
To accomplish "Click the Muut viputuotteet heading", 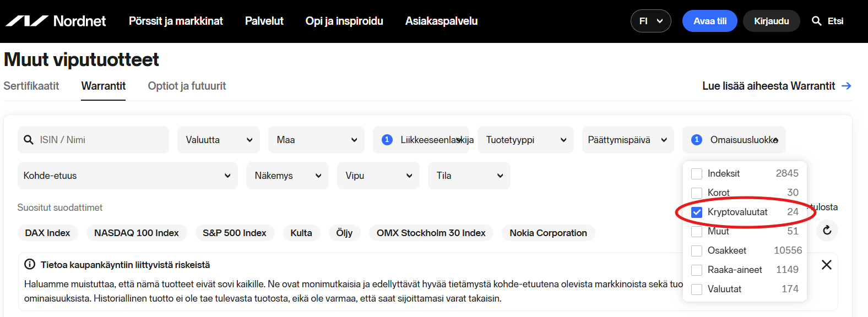I will click(x=82, y=59).
